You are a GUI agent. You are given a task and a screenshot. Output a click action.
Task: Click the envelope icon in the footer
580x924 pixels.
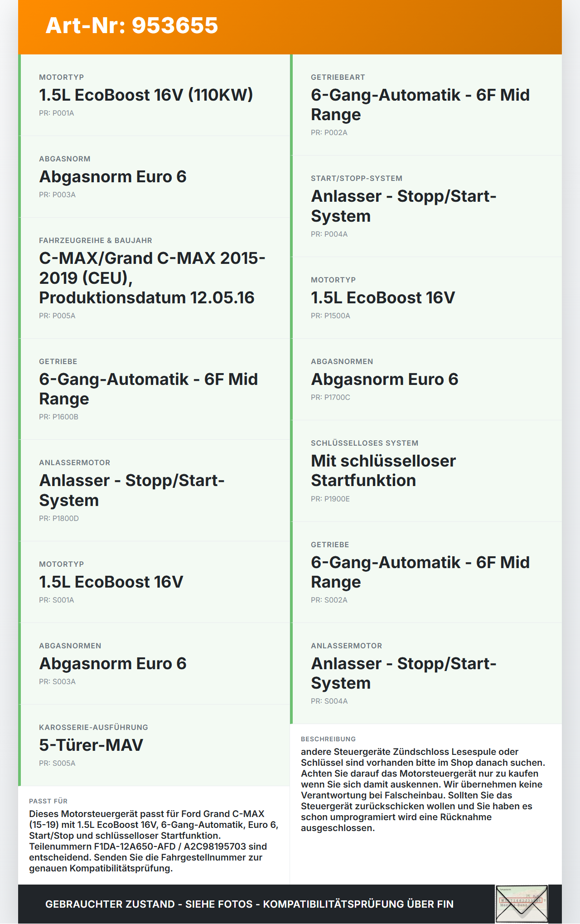pyautogui.click(x=521, y=904)
